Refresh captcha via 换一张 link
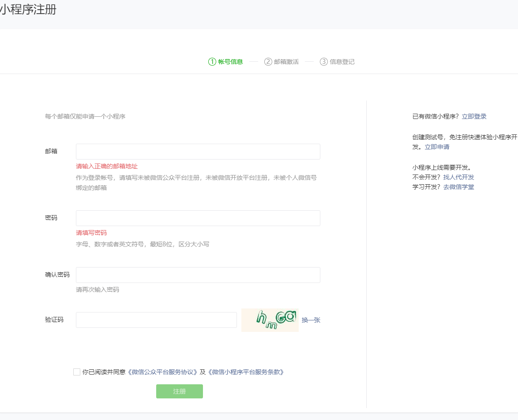The image size is (518, 420). point(311,320)
